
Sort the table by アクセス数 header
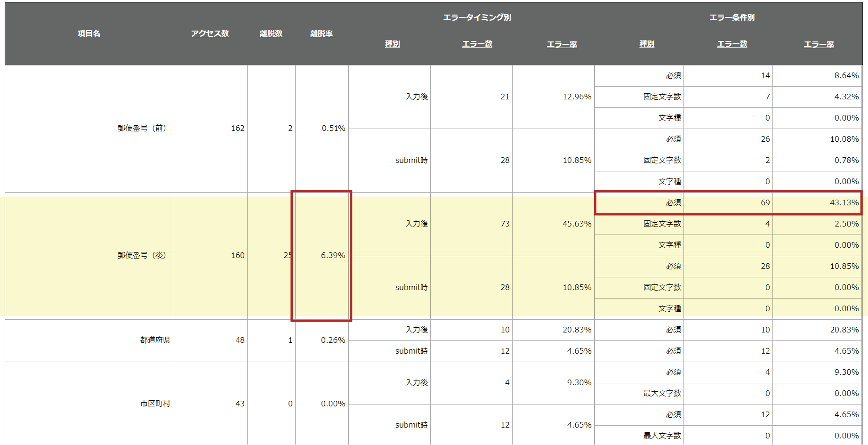(x=210, y=33)
